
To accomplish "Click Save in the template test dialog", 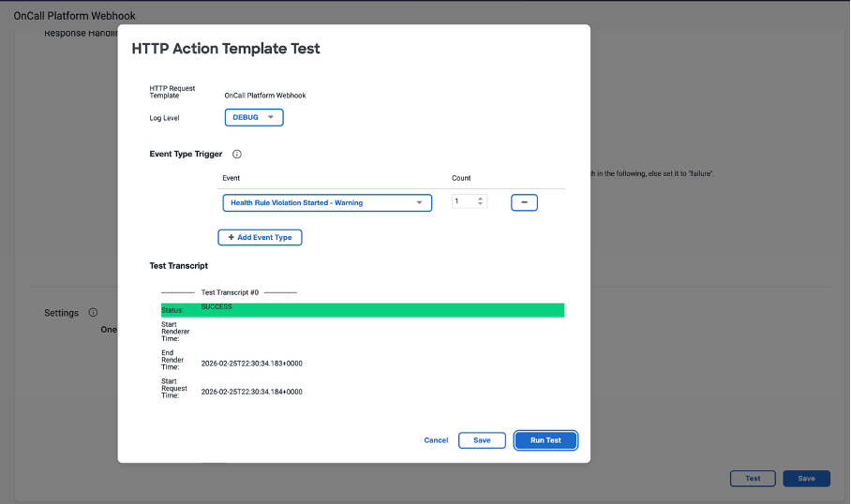I will (482, 440).
